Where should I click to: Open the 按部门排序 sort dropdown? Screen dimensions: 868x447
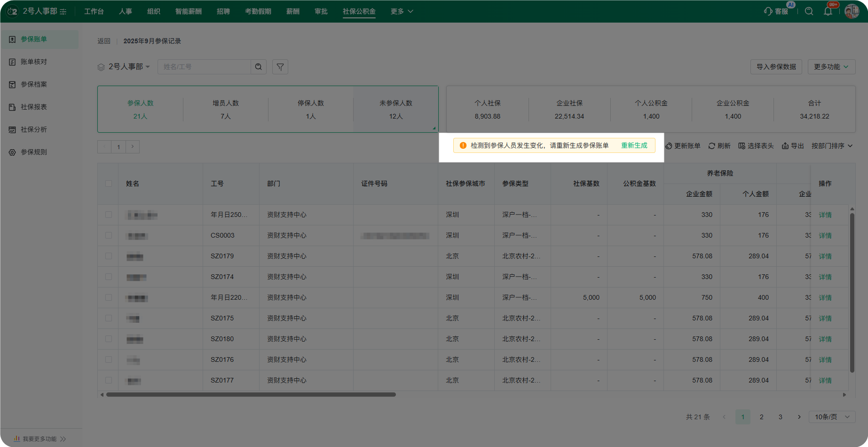point(832,146)
